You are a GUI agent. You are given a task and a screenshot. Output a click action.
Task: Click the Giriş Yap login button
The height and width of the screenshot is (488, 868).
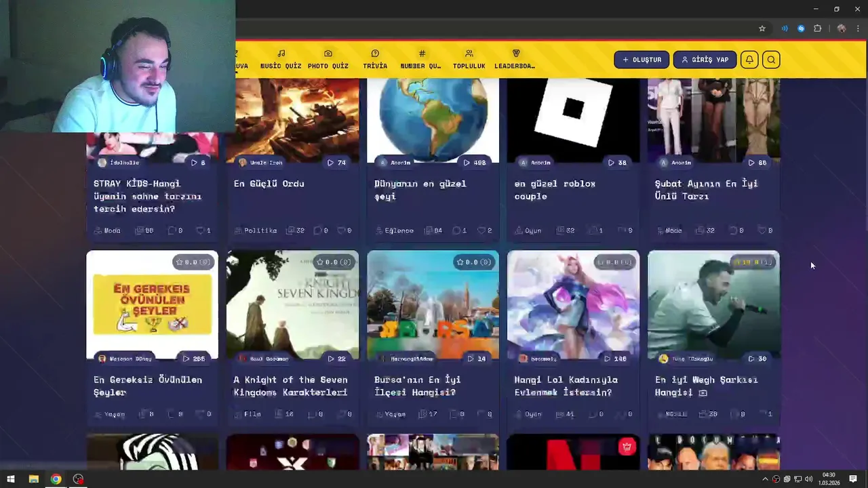click(705, 60)
